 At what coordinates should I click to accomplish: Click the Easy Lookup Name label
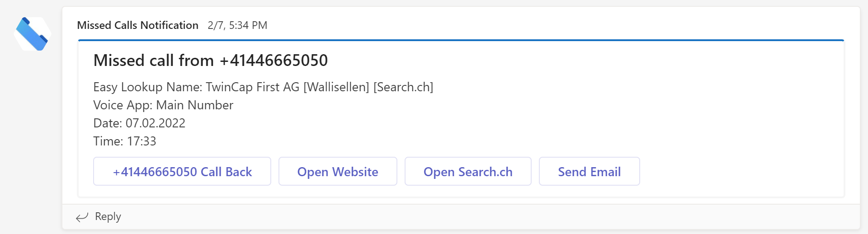[x=148, y=87]
